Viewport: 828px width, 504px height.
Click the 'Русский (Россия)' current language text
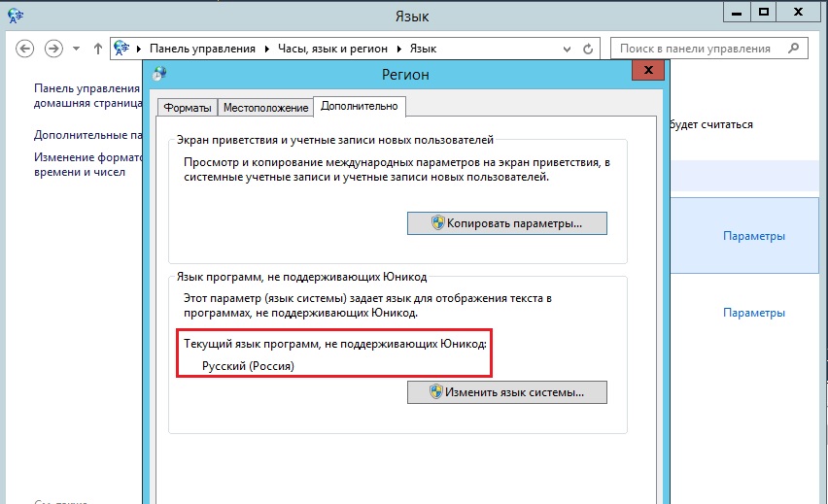point(248,366)
